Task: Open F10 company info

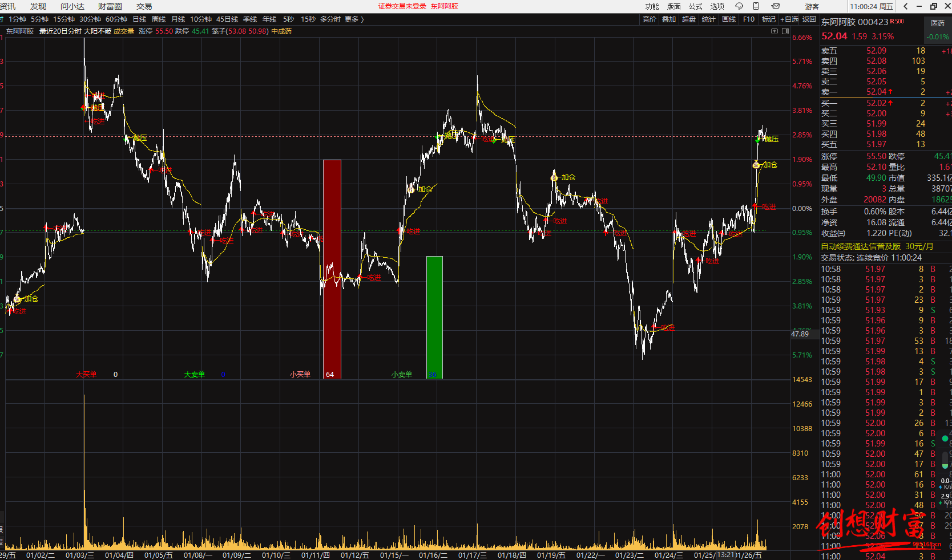Action: point(749,19)
